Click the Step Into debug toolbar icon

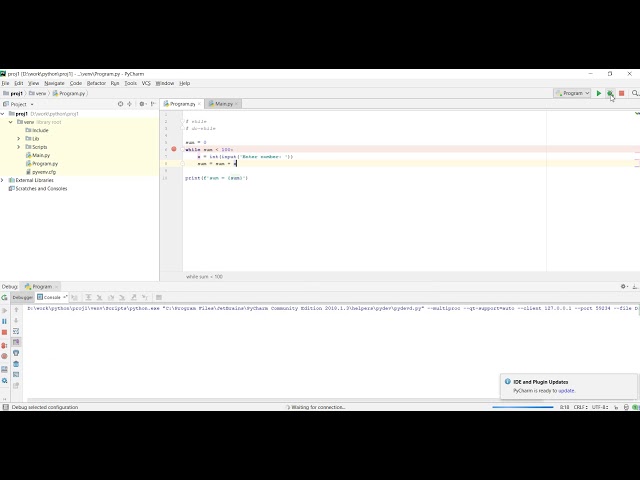tap(99, 297)
